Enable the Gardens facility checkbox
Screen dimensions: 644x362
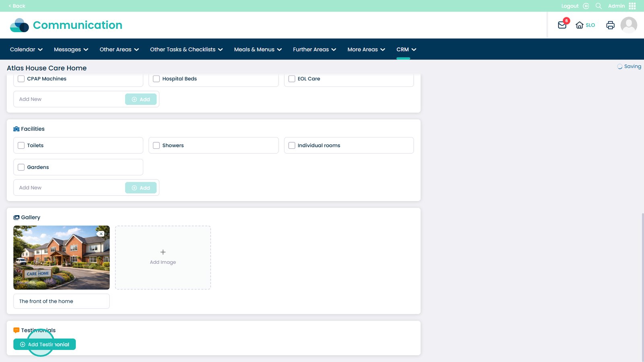tap(21, 167)
